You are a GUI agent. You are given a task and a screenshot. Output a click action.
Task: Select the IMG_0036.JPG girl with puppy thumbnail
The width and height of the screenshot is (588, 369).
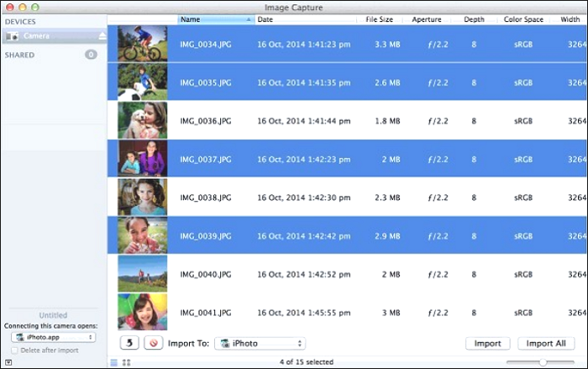tap(143, 120)
